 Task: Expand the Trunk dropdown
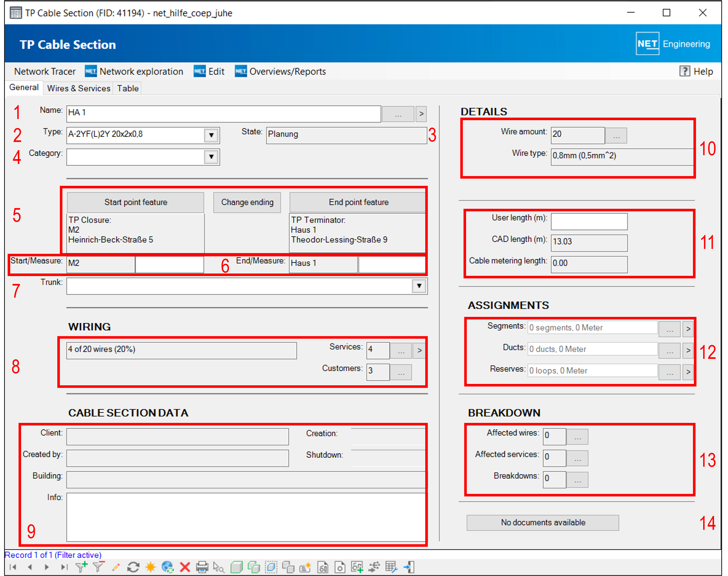coord(419,286)
